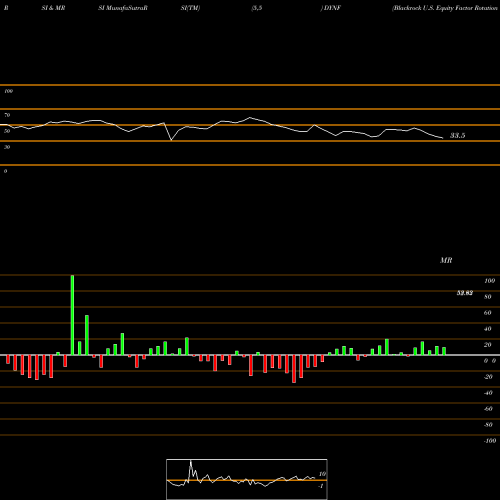This screenshot has width=500, height=500.
Task: Click the 70 level label on RSI axis
Action: coord(7,115)
